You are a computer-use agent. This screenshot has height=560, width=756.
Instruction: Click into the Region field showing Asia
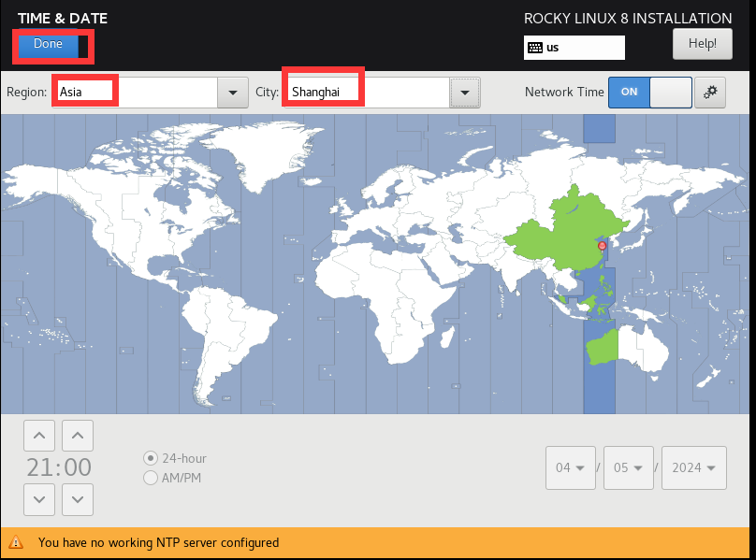(x=135, y=92)
